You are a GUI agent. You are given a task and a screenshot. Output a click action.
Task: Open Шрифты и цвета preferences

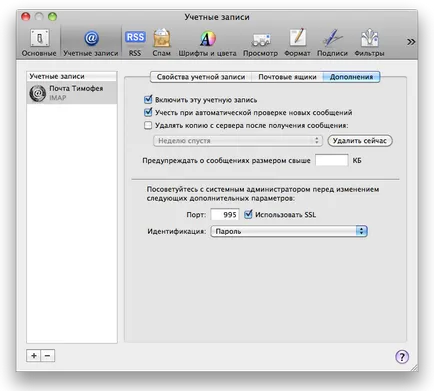click(x=207, y=42)
